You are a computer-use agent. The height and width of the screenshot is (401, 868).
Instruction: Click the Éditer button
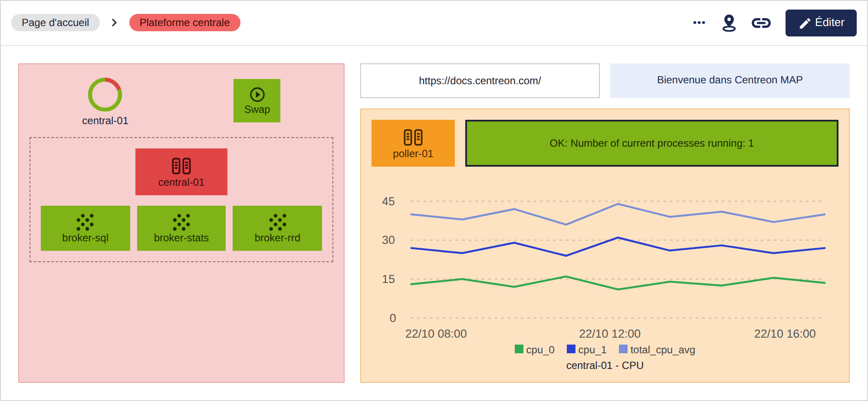[821, 23]
